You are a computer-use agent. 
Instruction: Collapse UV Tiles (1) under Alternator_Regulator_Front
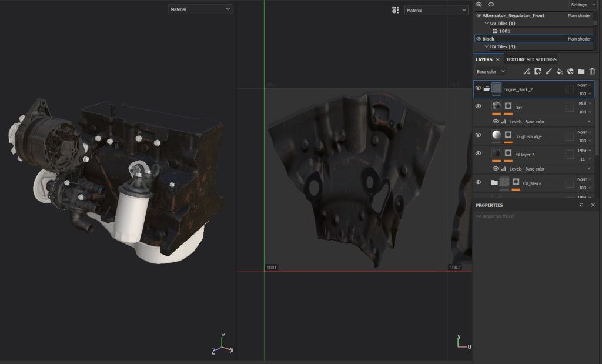(x=486, y=24)
